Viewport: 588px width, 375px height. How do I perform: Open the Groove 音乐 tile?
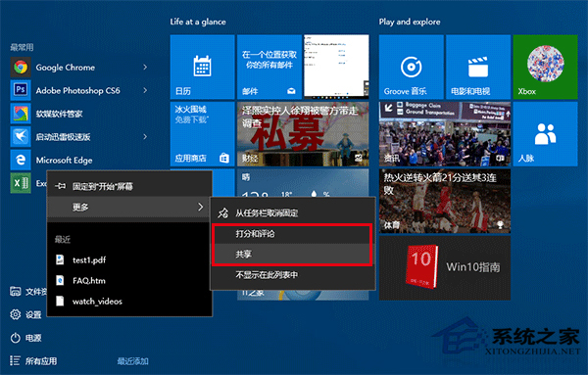click(411, 67)
